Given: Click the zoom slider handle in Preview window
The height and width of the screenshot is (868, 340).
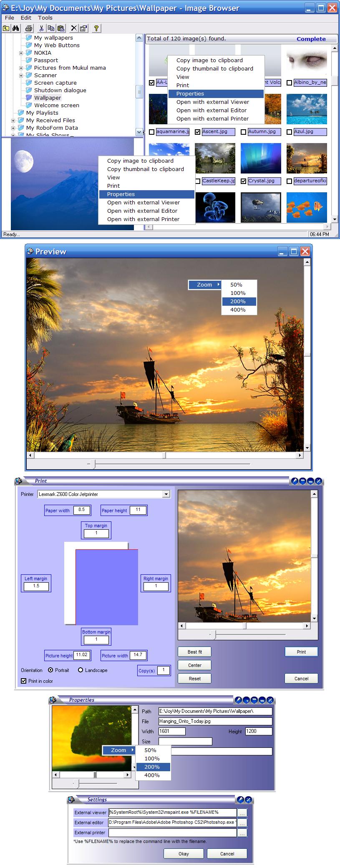Looking at the screenshot, I should coord(93,464).
